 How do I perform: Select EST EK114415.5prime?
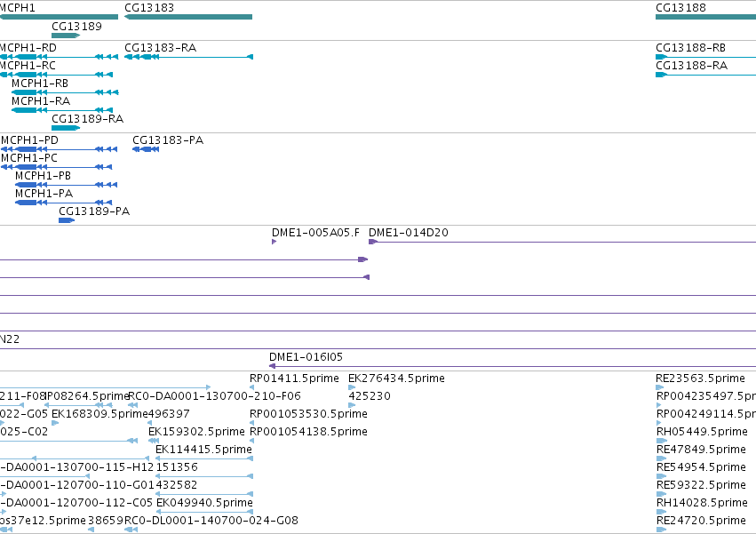(x=203, y=450)
